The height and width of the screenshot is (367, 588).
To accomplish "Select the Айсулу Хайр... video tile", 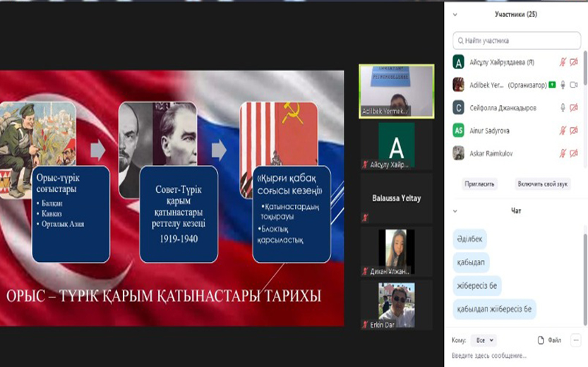I will 397,145.
